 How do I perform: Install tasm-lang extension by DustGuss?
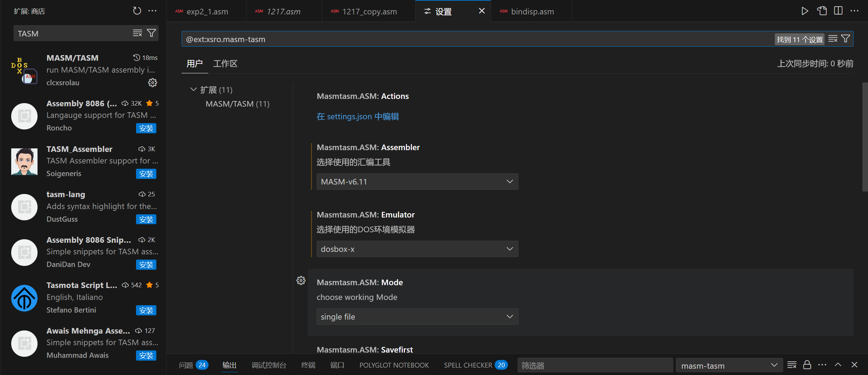(146, 220)
